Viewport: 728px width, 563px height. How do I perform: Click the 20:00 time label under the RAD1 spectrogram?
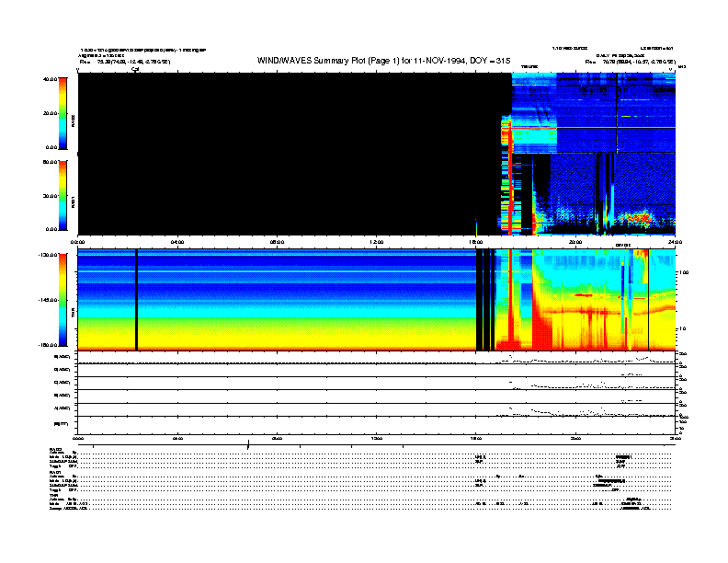[x=575, y=242]
